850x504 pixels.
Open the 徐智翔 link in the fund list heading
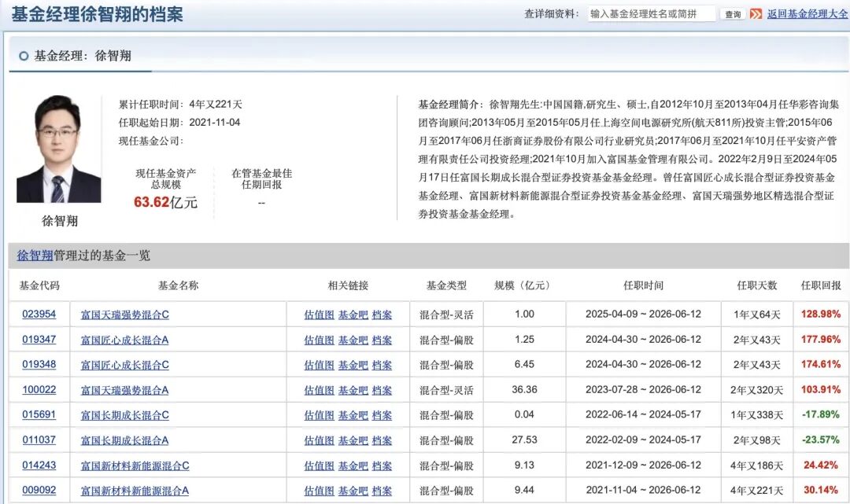[35, 256]
